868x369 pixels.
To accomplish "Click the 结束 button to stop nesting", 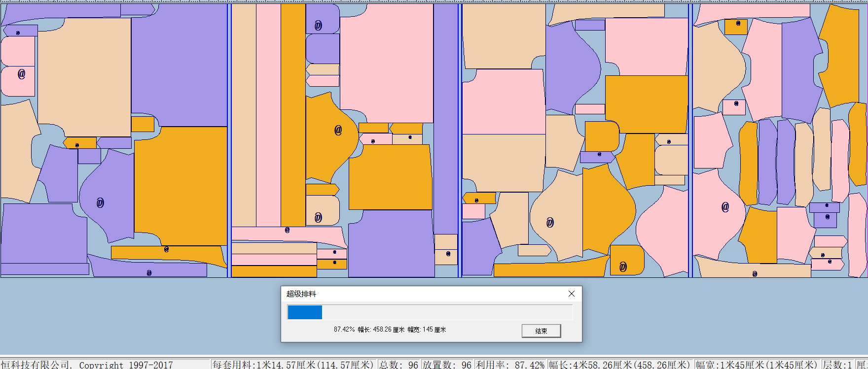I will (x=541, y=331).
